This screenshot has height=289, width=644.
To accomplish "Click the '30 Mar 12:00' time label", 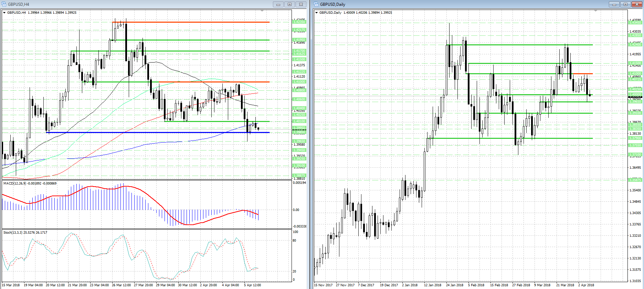I will (x=187, y=285).
